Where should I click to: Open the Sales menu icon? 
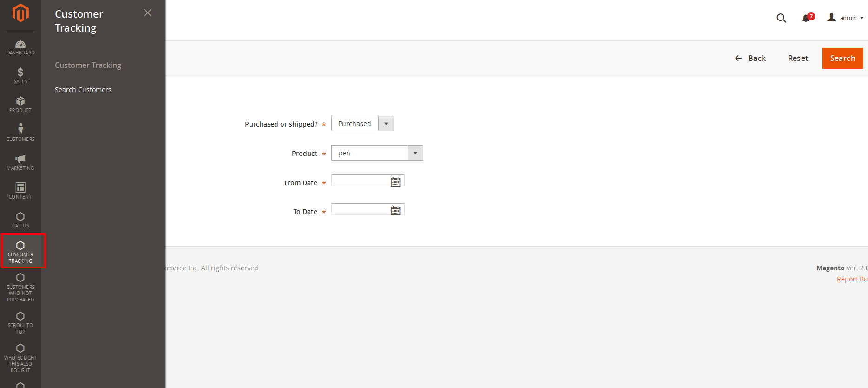[20, 76]
